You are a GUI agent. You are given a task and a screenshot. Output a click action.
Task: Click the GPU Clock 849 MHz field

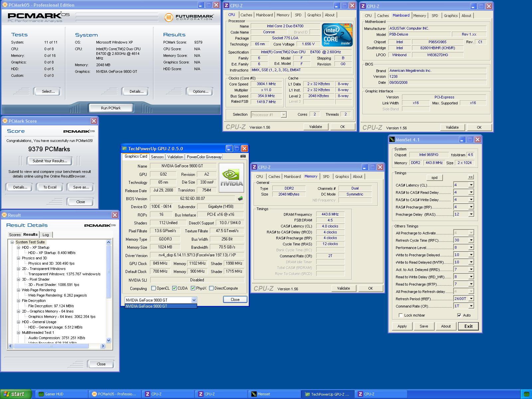[160, 263]
